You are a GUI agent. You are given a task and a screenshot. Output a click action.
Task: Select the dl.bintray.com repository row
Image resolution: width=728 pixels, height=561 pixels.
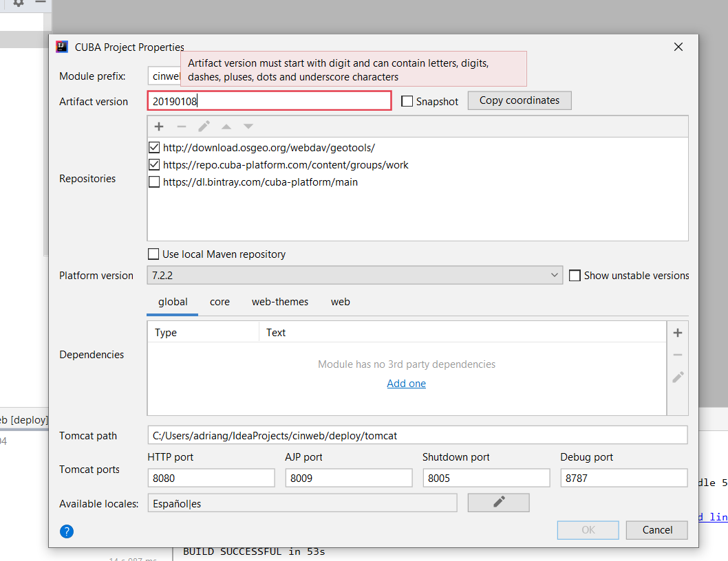click(418, 182)
